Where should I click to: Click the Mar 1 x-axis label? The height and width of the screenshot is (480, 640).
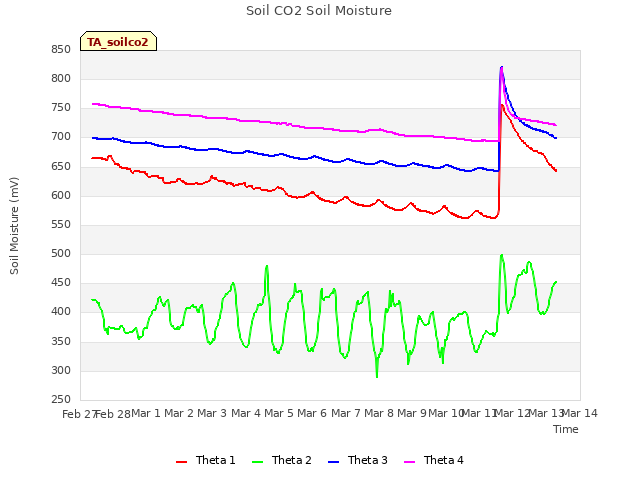[x=146, y=413]
